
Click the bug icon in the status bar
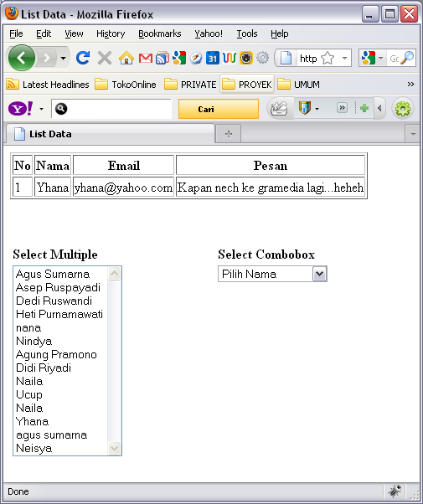394,491
